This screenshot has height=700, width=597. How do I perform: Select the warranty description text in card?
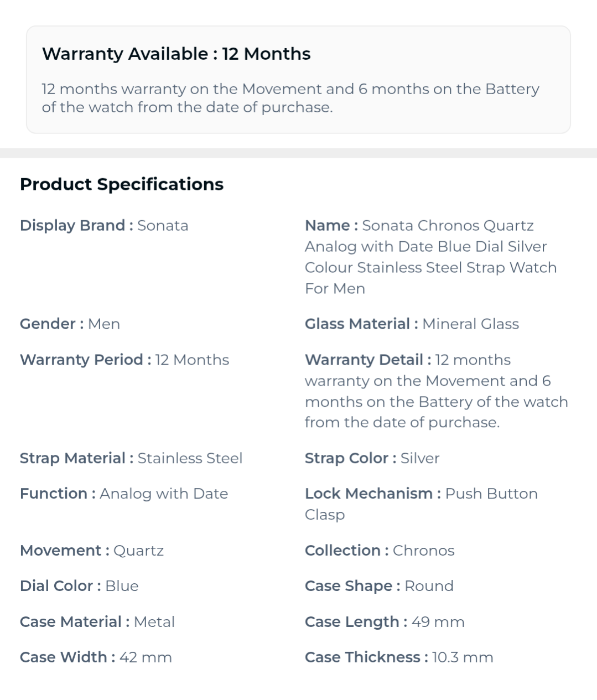[290, 98]
